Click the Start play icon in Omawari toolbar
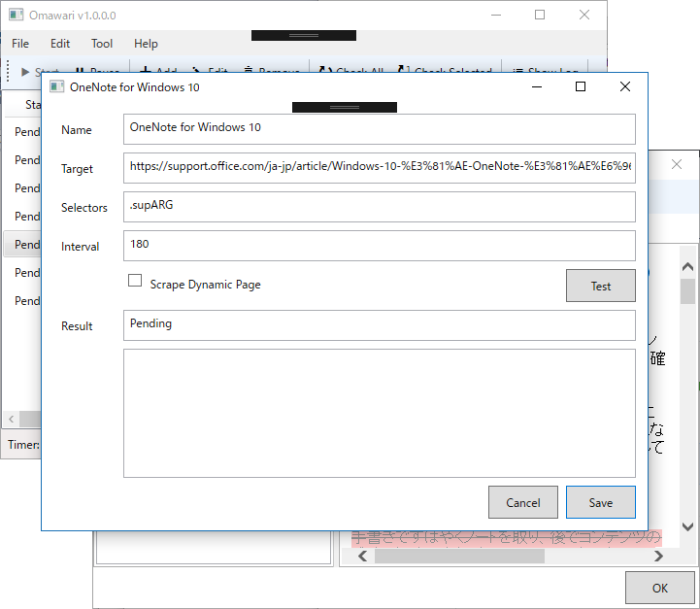The image size is (700, 609). (25, 71)
